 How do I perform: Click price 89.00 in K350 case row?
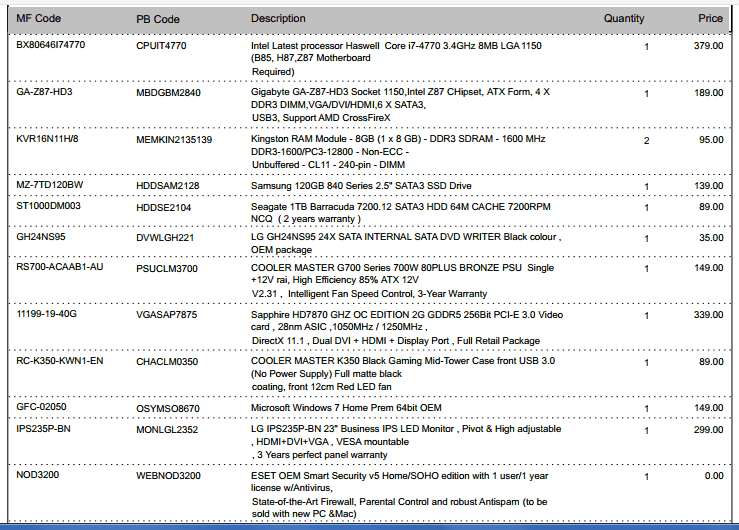coord(711,362)
